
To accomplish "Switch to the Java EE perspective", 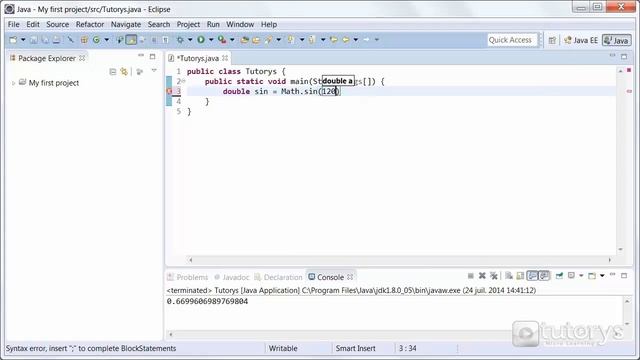I will click(x=581, y=40).
